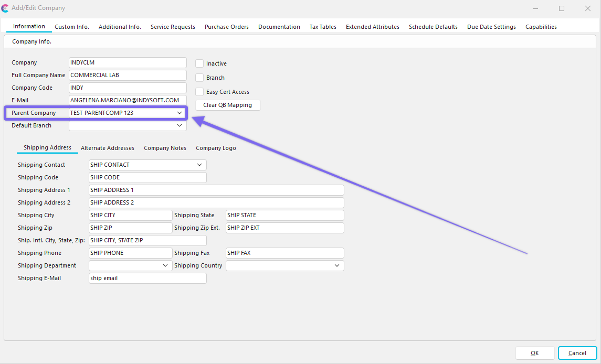
Task: Click the app logo icon in title bar
Action: (x=5, y=8)
